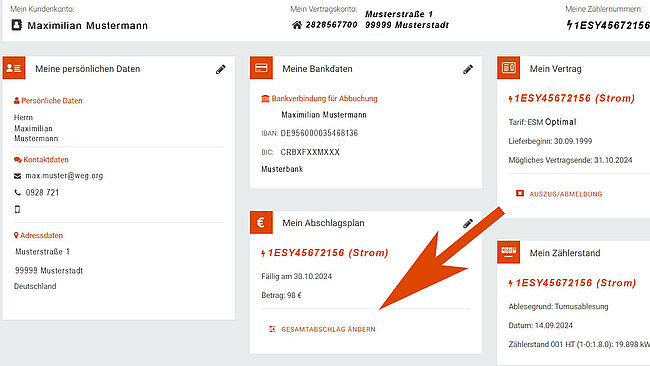Screen dimensions: 650x366
Task: Click the house icon beside contract number 2828567700
Action: (297, 25)
